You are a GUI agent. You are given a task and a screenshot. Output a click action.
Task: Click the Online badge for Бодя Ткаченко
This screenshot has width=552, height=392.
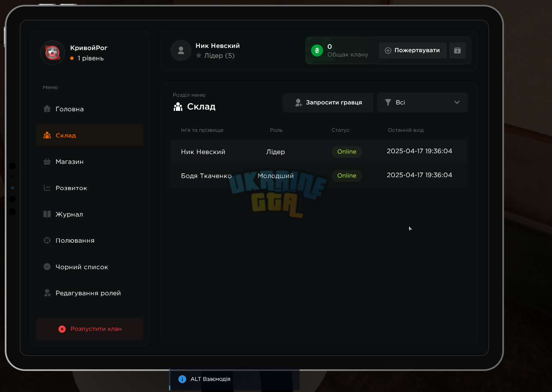[x=347, y=175]
